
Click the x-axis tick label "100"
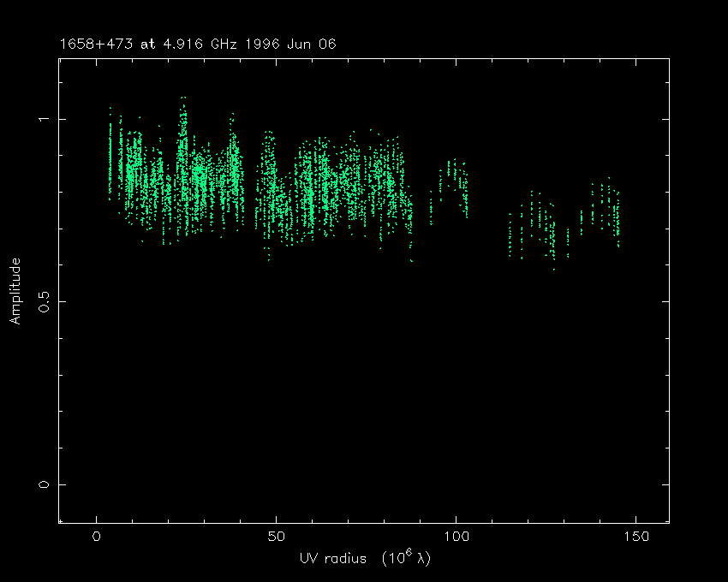coord(456,537)
